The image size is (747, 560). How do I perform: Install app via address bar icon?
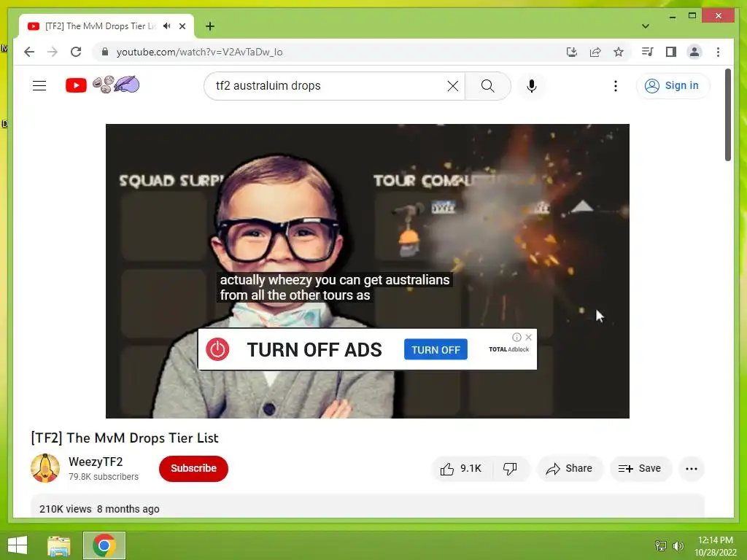point(572,52)
